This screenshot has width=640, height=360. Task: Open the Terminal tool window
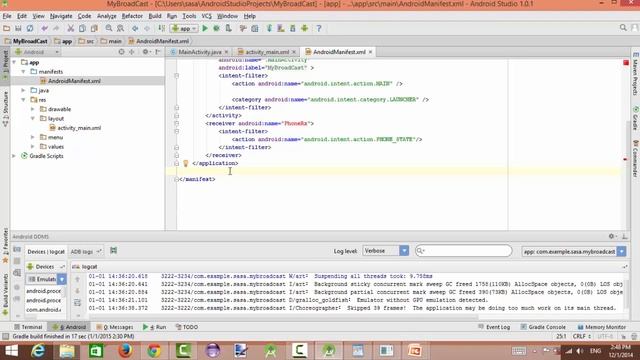pyautogui.click(x=28, y=327)
